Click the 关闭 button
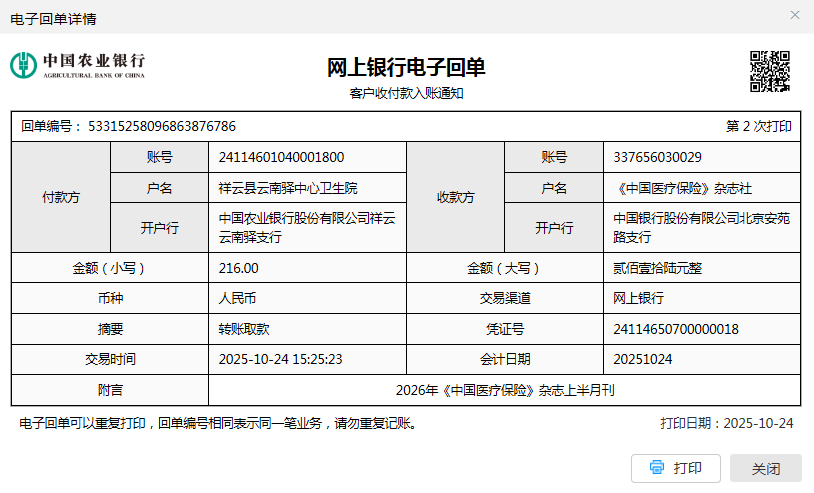 coord(765,468)
